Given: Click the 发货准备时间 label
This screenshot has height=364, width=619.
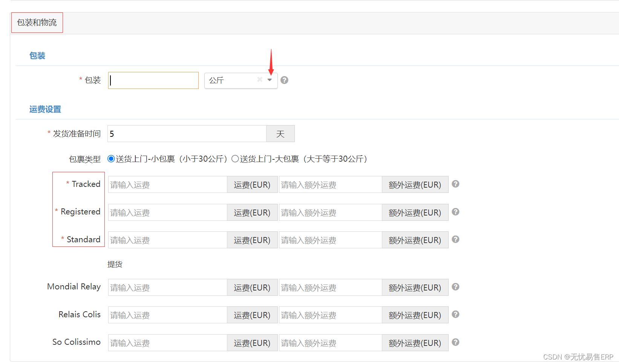Looking at the screenshot, I should click(x=77, y=134).
